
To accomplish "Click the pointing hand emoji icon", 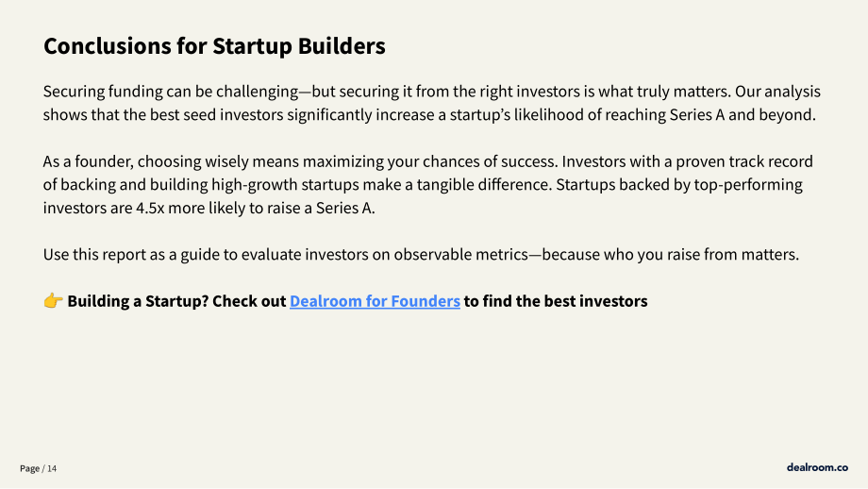I will pyautogui.click(x=53, y=301).
